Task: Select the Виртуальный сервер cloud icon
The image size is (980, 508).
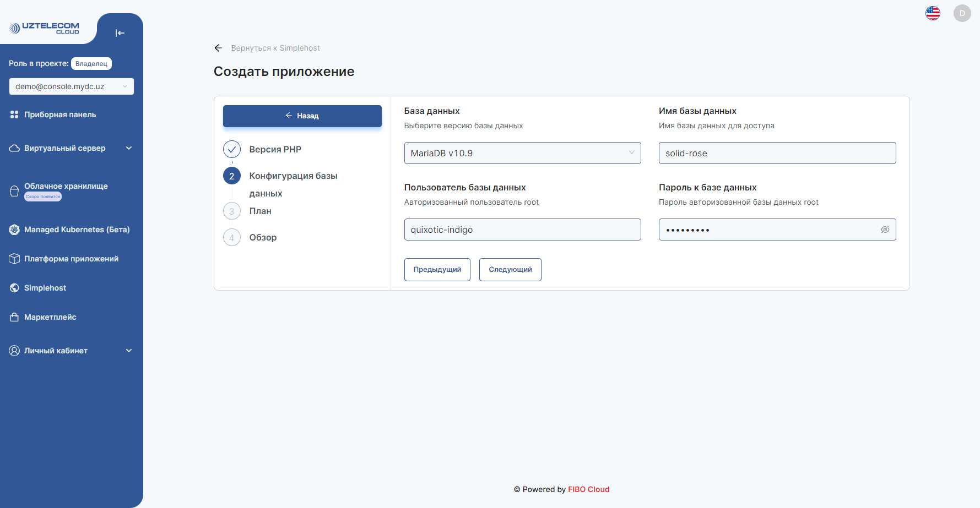Action: tap(14, 148)
